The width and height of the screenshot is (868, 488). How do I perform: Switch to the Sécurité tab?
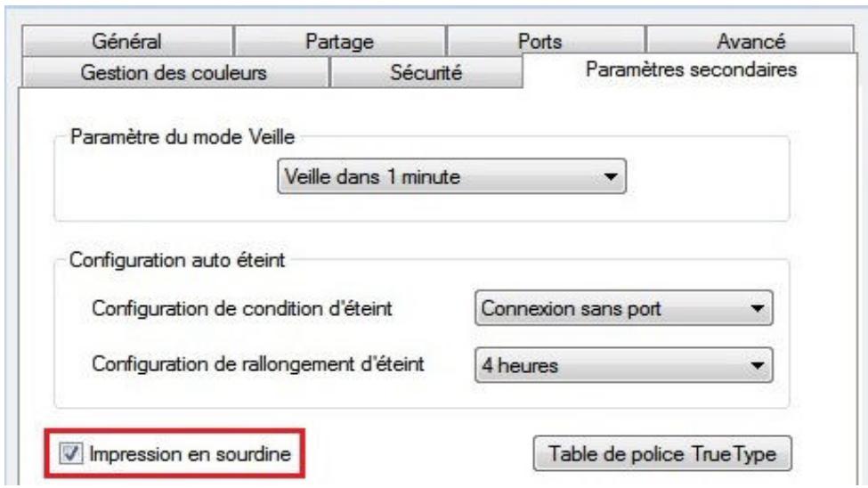[x=426, y=71]
